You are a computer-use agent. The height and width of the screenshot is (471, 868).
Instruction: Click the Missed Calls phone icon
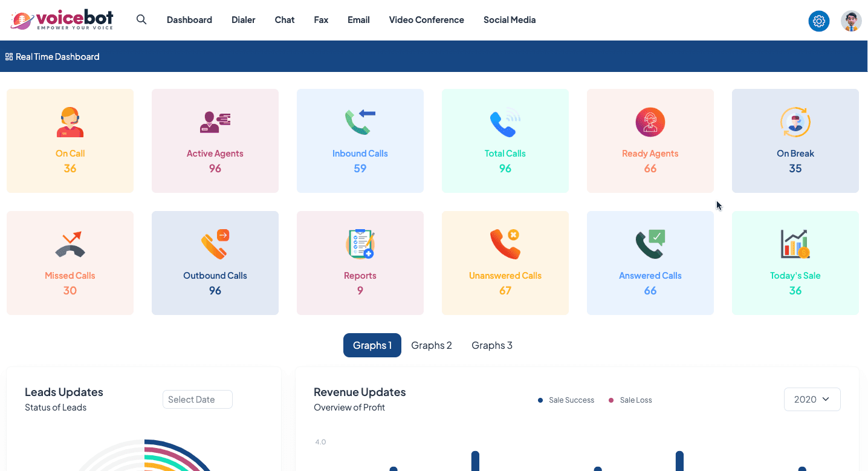pos(70,245)
